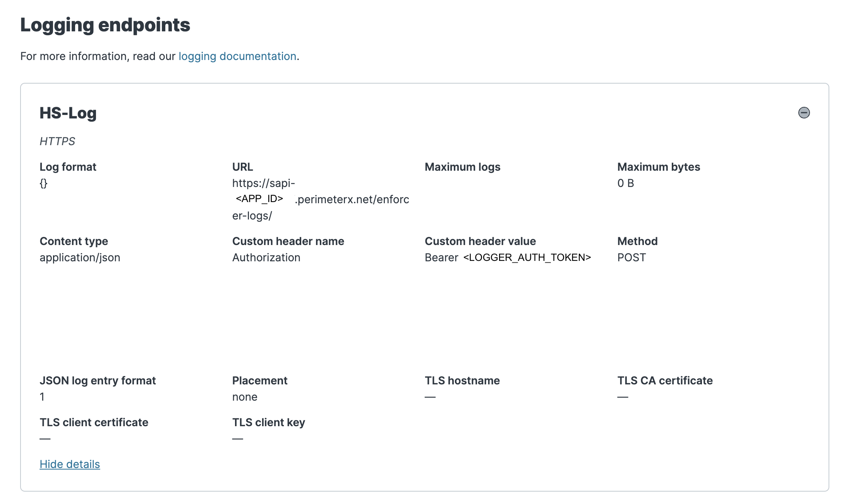Click the TLS CA certificate label
The image size is (851, 504).
pos(665,381)
